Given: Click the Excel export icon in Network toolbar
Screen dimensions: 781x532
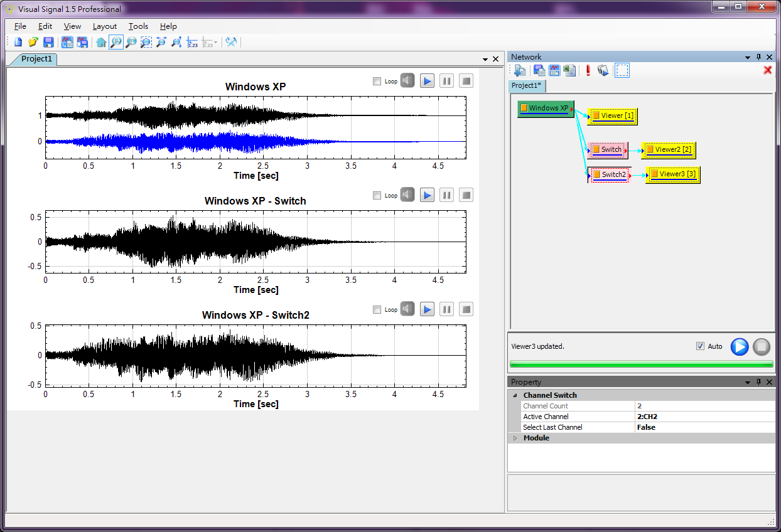Looking at the screenshot, I should tap(570, 70).
